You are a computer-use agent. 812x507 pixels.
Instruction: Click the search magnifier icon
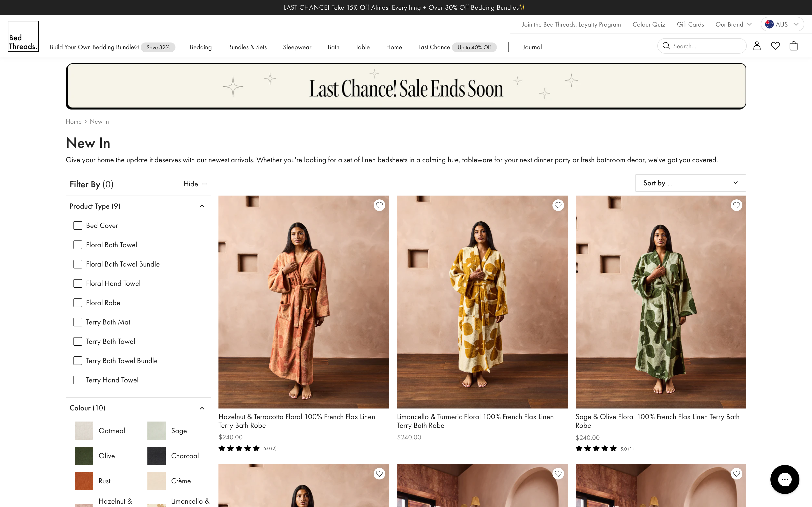666,46
